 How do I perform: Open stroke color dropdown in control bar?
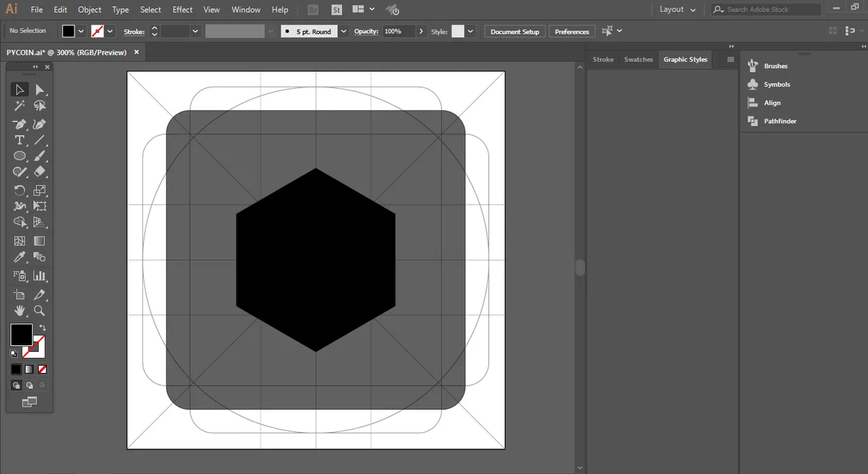[x=110, y=31]
